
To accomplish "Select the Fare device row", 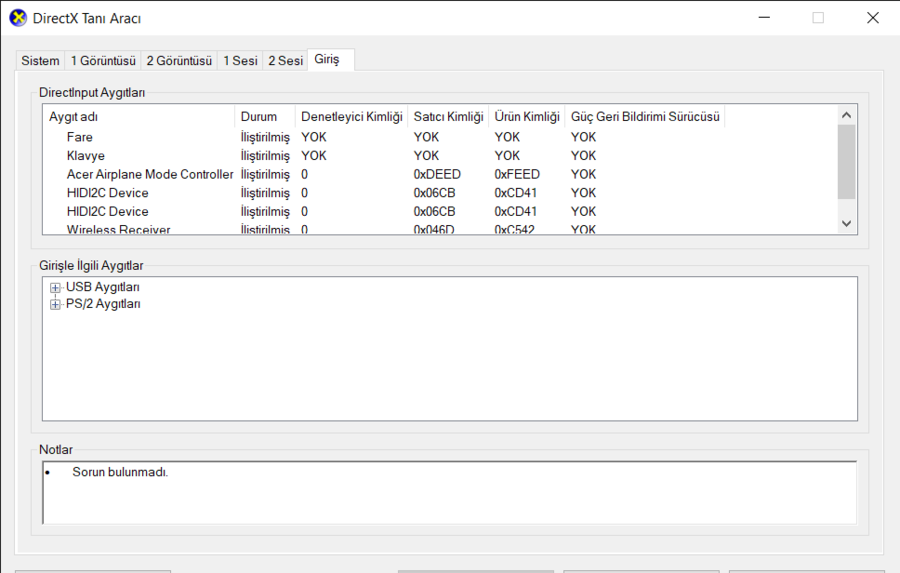I will pyautogui.click(x=79, y=137).
